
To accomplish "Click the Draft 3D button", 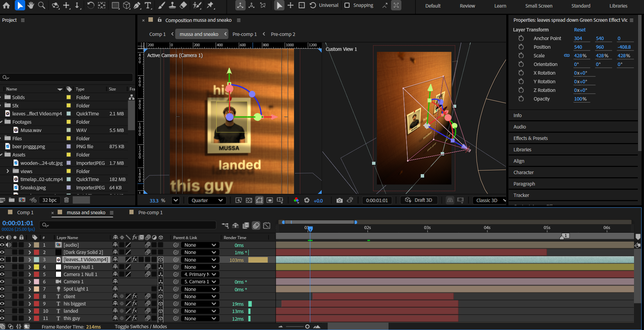I will click(419, 200).
